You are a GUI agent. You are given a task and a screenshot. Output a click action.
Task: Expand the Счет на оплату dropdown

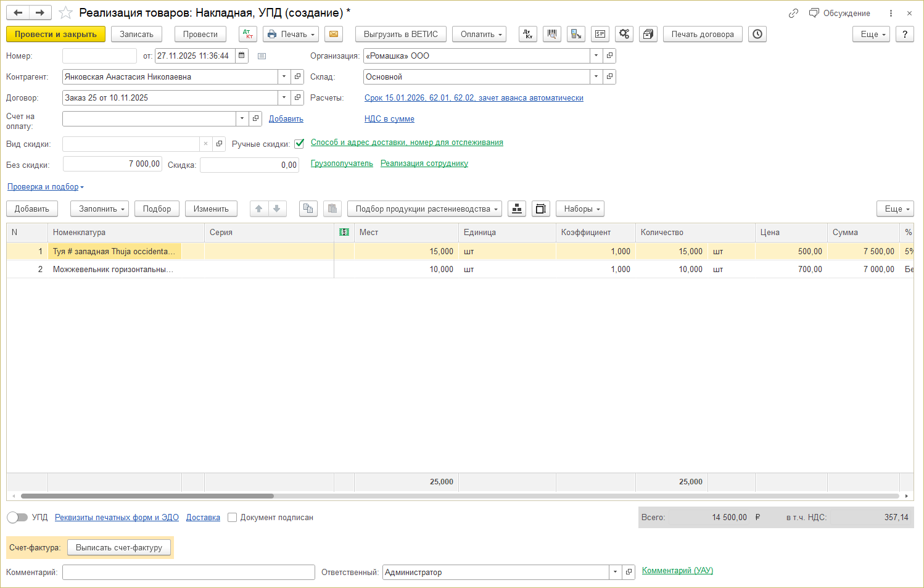coord(242,119)
